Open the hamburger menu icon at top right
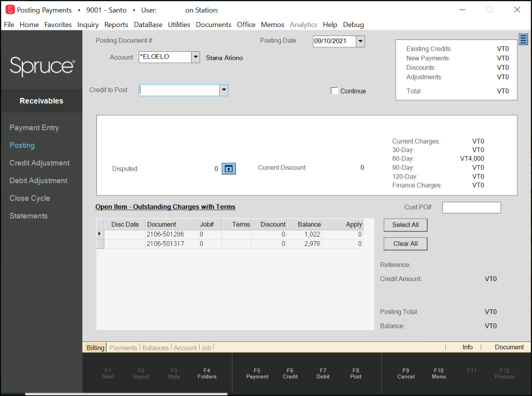This screenshot has width=532, height=396. coord(523,39)
